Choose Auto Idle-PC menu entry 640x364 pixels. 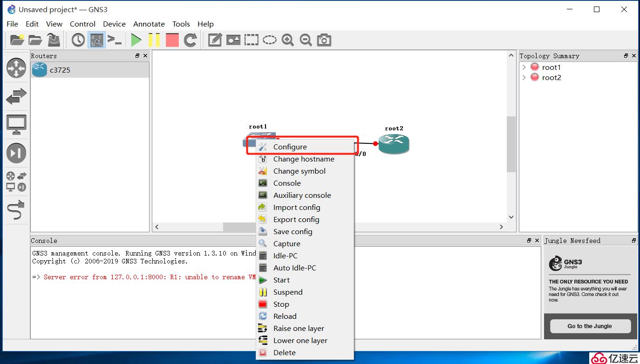point(305,268)
